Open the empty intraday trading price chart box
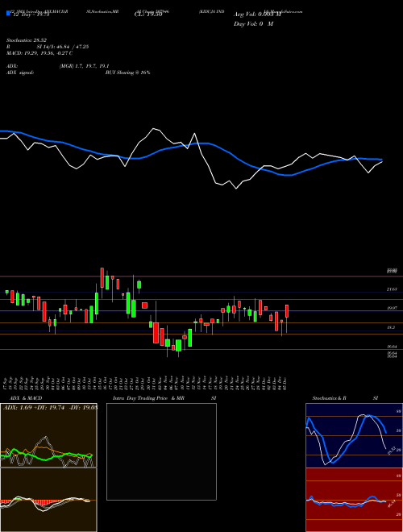 161,451
